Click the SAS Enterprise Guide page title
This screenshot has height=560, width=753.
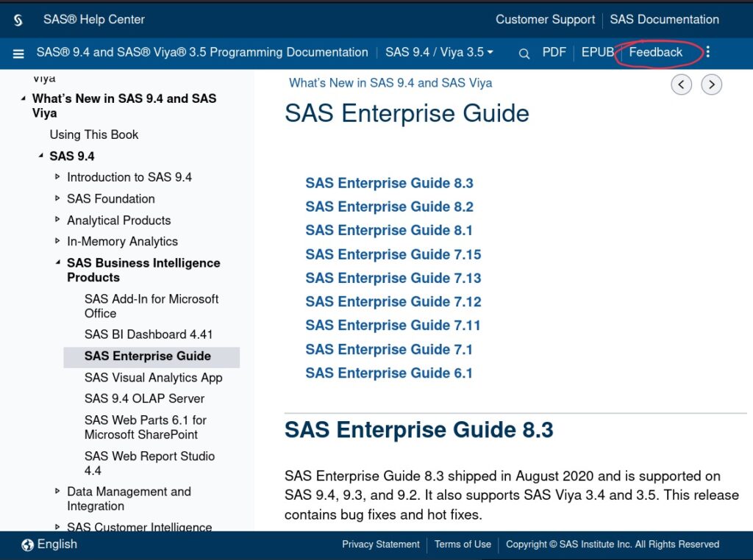tap(407, 114)
